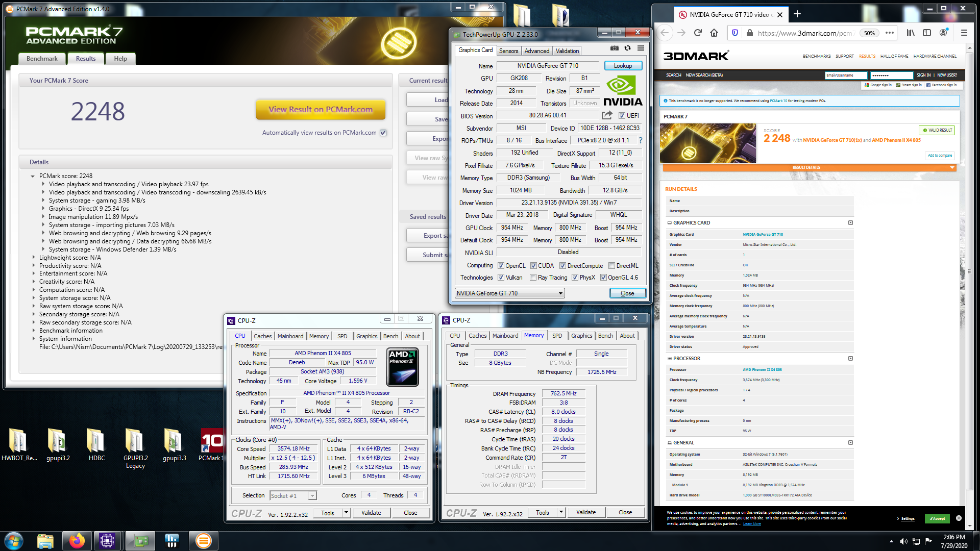Viewport: 980px width, 551px height.
Task: Close the NVIDIA GeForce GT 710 browser tab
Action: (x=780, y=15)
